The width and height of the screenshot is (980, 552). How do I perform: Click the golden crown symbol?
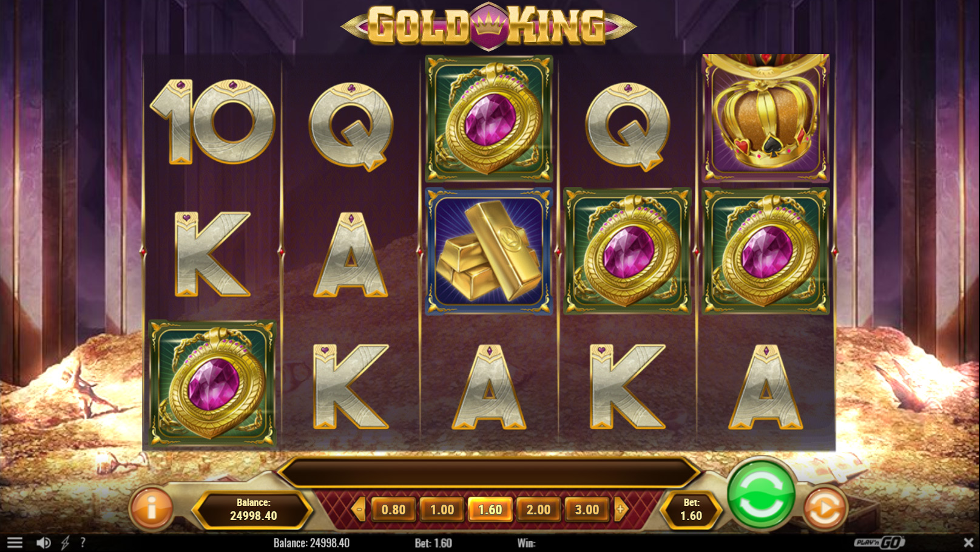click(765, 118)
